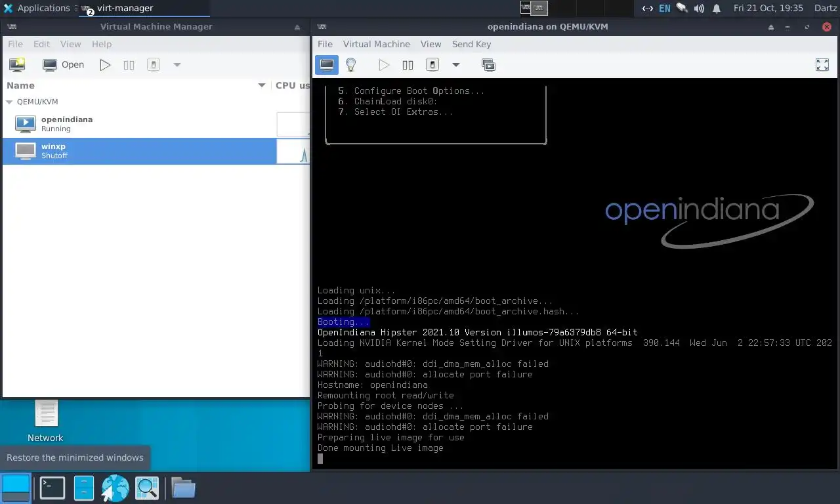Open the clock showing Fri 21 Oct
840x504 pixels.
pos(768,8)
